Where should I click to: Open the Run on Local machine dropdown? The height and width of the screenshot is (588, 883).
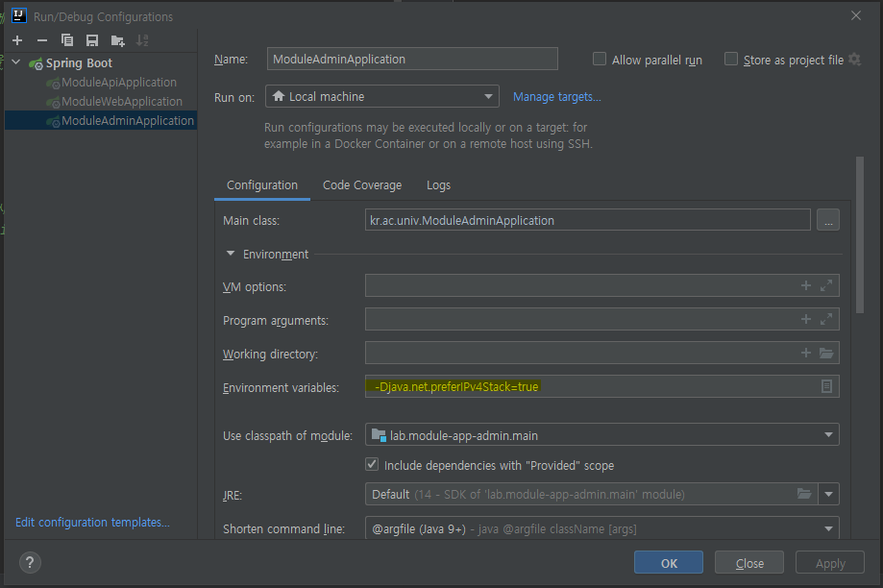381,96
